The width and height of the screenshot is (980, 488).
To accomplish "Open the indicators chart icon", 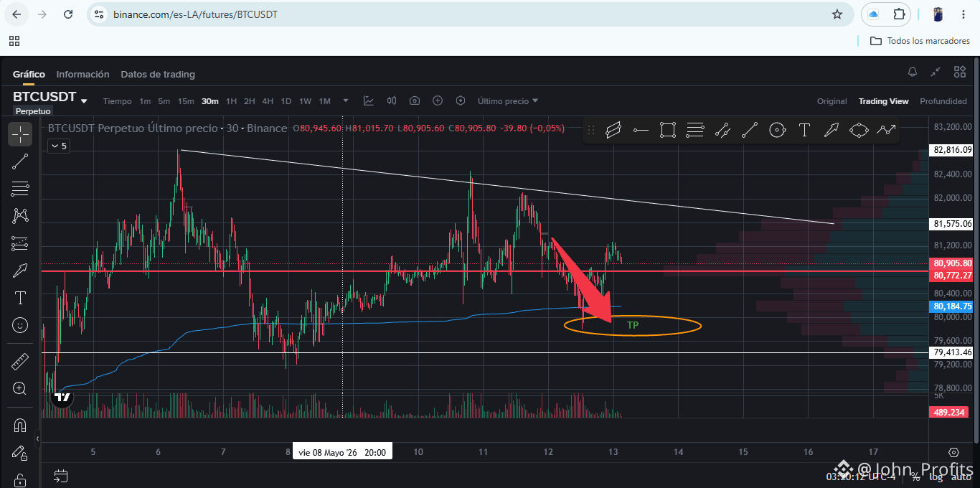I will click(x=369, y=100).
